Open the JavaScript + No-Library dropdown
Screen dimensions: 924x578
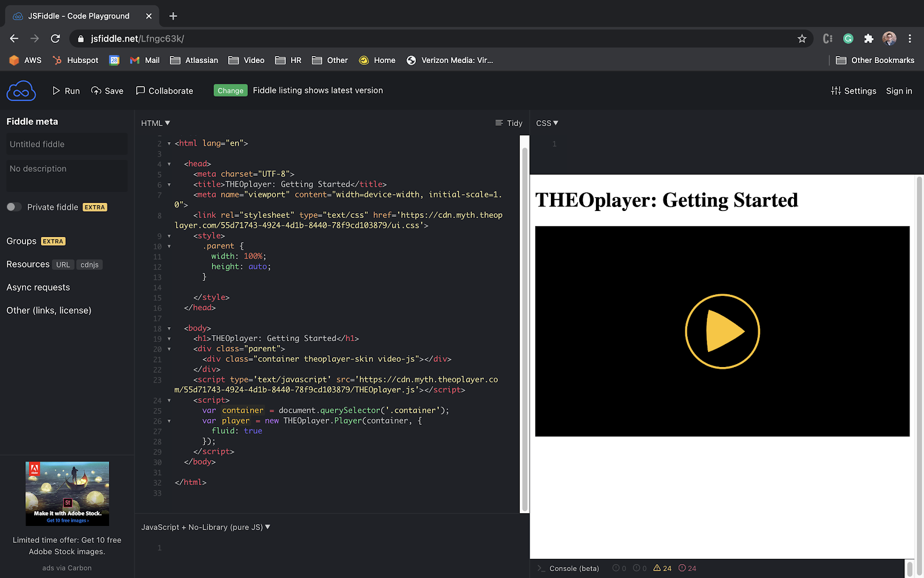click(x=206, y=527)
